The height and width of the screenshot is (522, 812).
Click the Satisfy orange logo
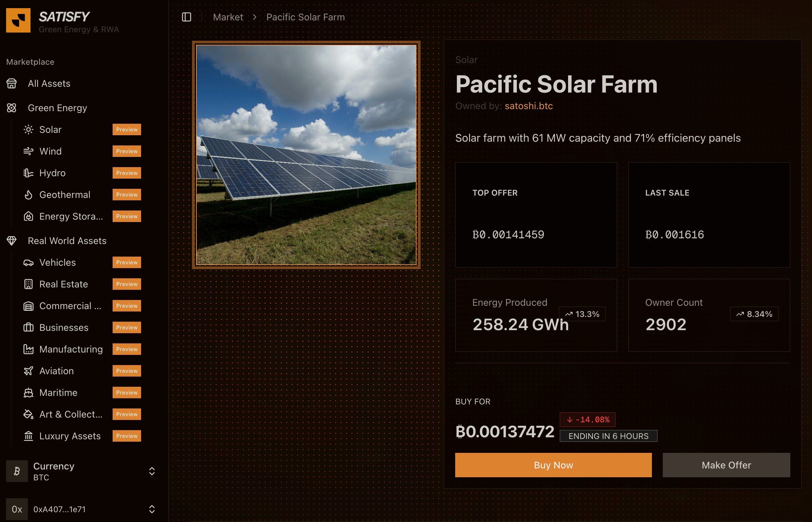18,20
